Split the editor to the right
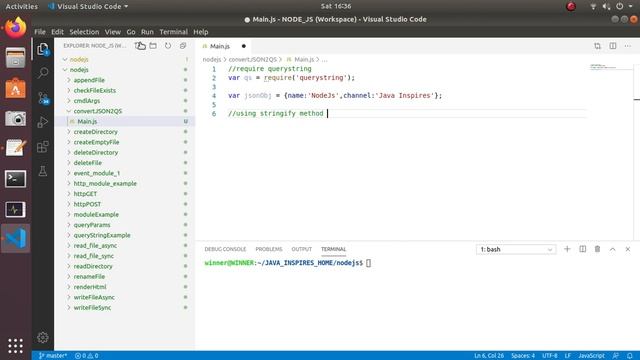Image resolution: width=640 pixels, height=360 pixels. point(613,46)
